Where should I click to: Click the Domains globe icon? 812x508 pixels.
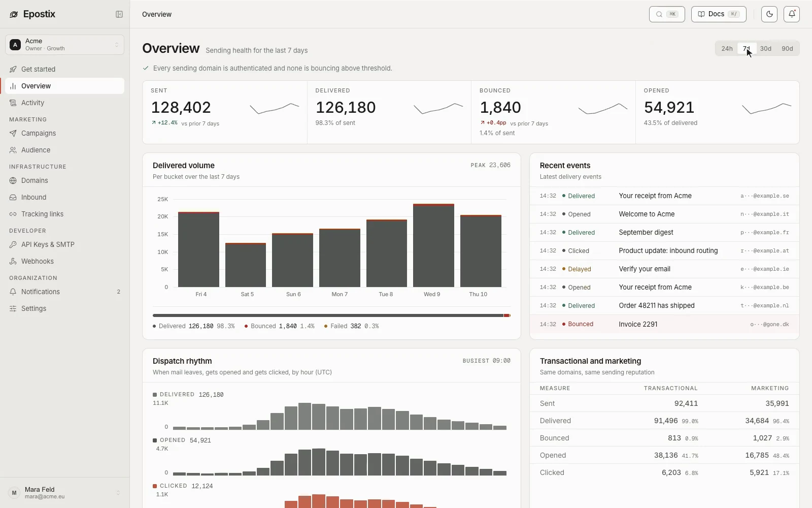pos(13,180)
